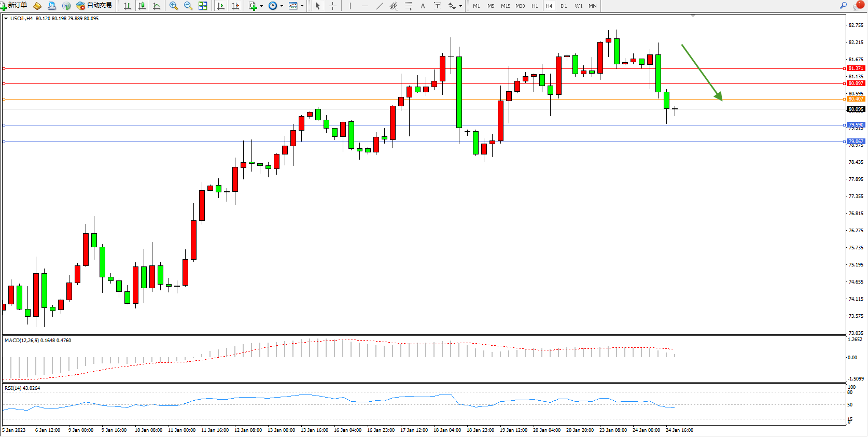Switch chart to line chart mode
This screenshot has width=868, height=437.
click(x=157, y=6)
